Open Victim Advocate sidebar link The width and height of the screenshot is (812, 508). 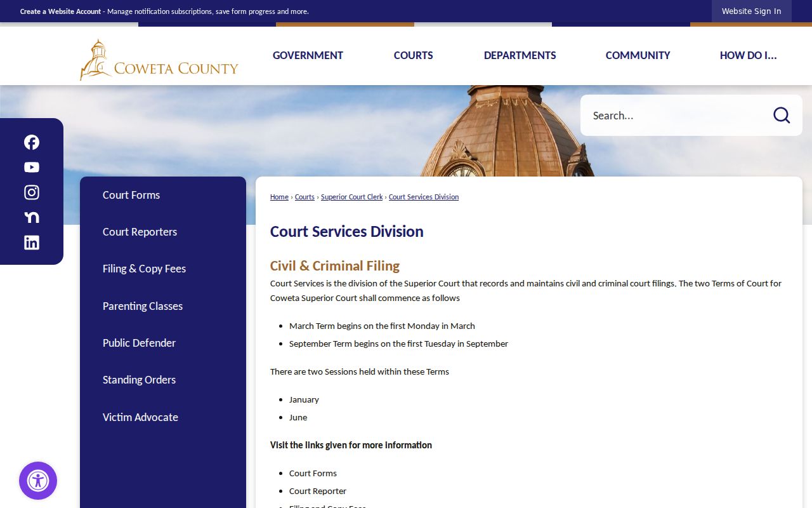click(x=163, y=417)
